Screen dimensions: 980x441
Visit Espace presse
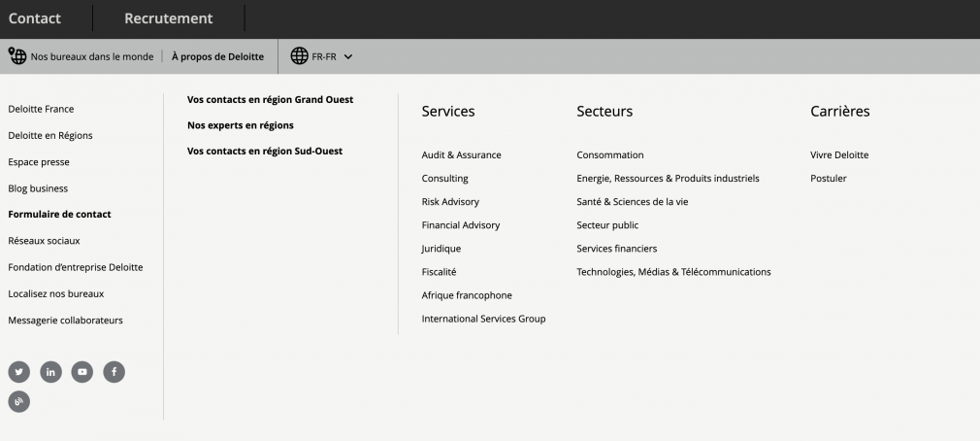click(39, 162)
